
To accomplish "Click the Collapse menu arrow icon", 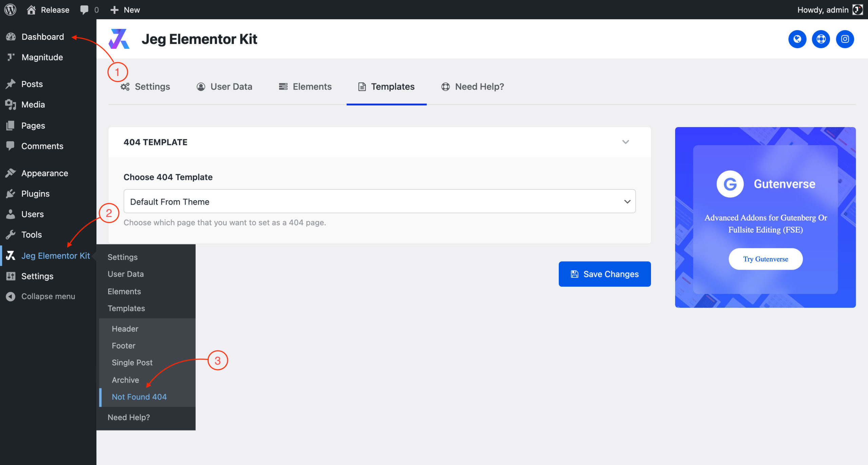I will tap(11, 296).
